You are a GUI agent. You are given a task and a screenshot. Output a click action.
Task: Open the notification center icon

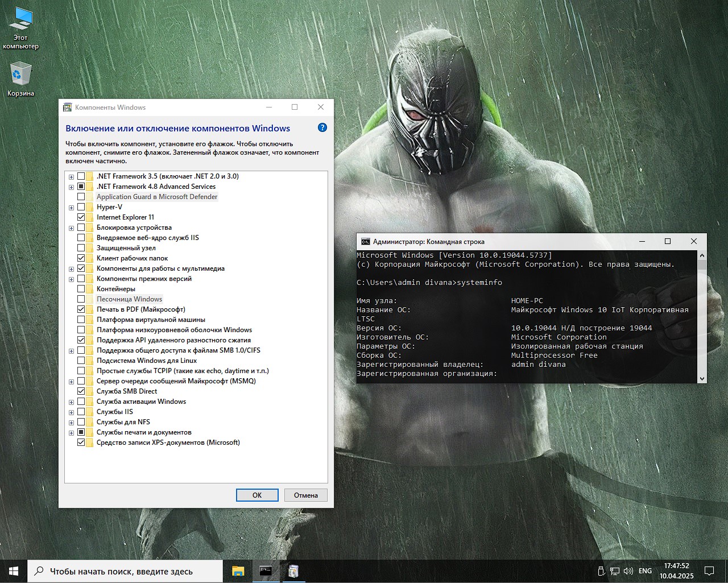pos(709,571)
